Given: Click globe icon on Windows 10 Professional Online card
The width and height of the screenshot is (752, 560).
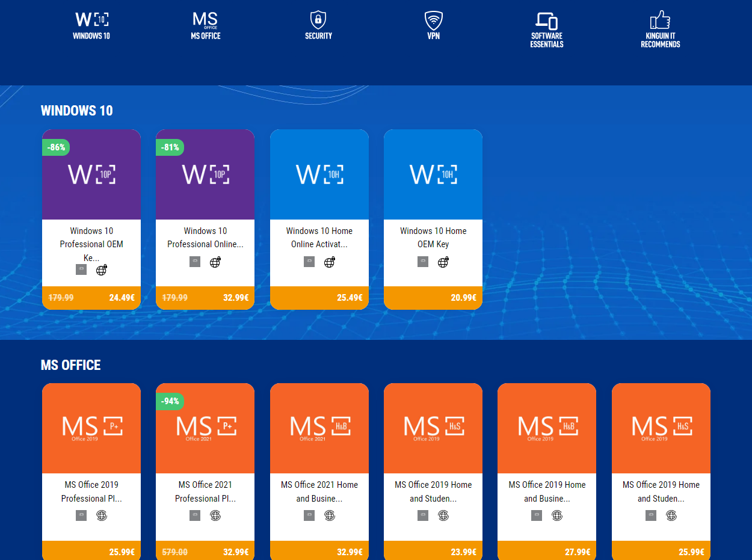Looking at the screenshot, I should click(x=215, y=262).
